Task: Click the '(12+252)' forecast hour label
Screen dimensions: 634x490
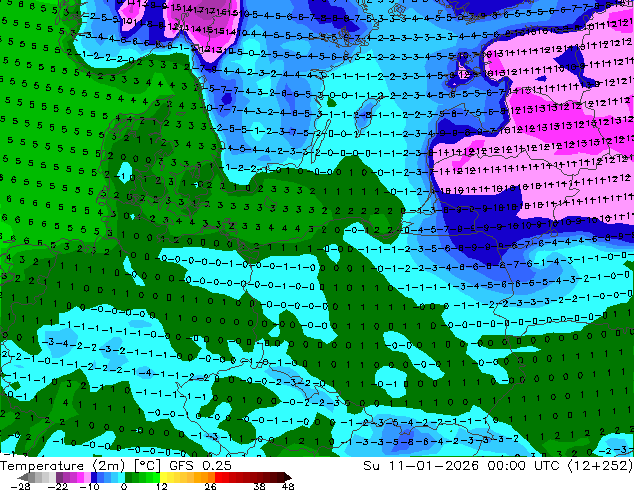Action: pos(600,466)
